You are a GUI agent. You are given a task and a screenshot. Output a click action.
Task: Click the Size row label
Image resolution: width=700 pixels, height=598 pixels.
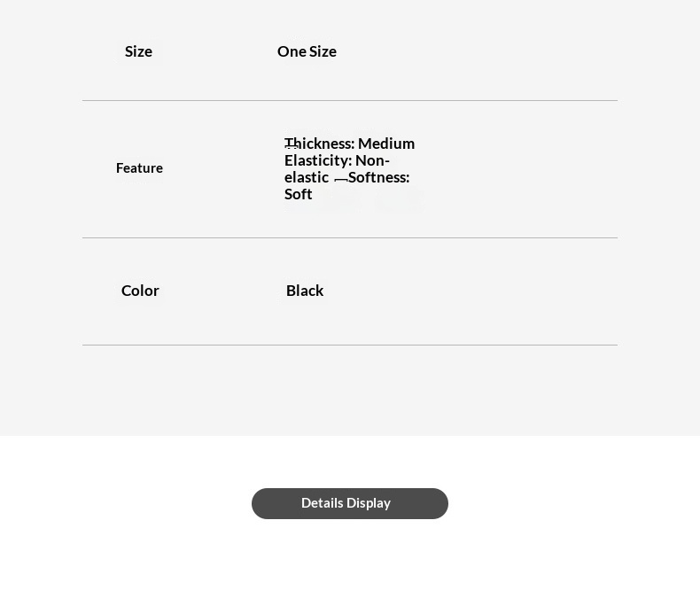click(138, 51)
